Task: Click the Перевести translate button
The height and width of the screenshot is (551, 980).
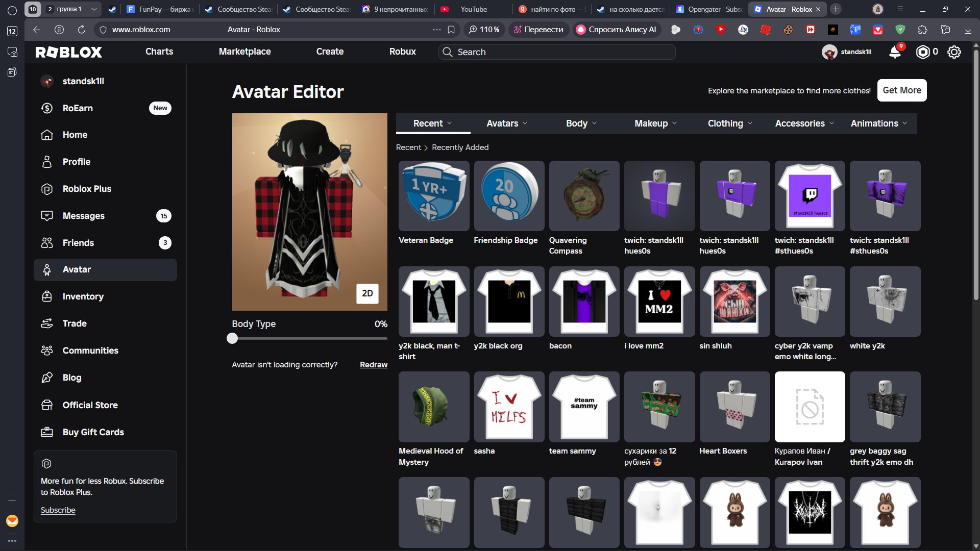Action: pos(538,30)
